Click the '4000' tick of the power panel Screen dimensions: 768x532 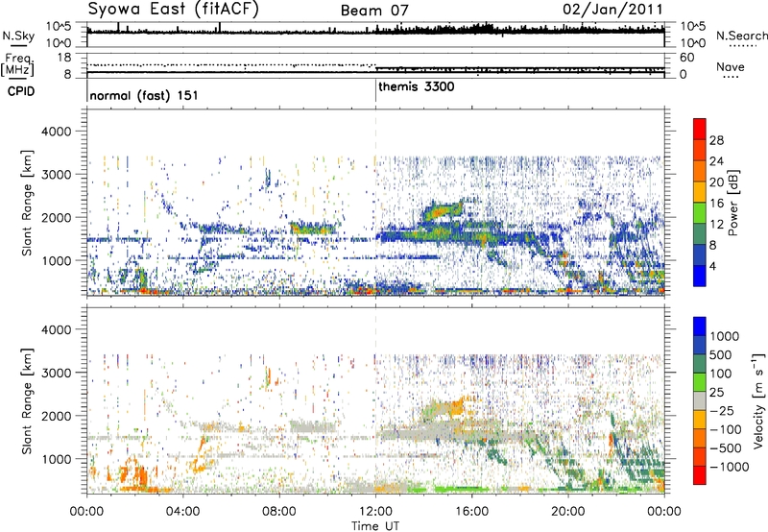56,132
